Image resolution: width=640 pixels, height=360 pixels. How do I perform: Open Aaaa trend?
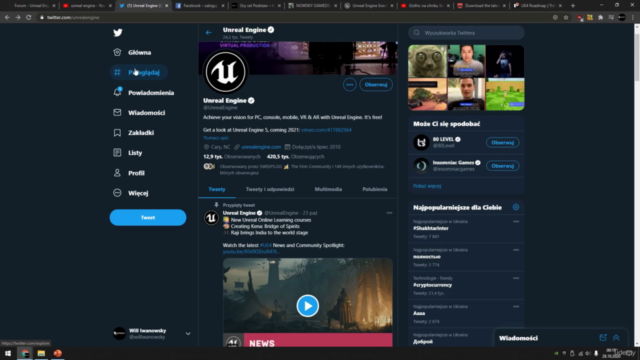click(419, 313)
